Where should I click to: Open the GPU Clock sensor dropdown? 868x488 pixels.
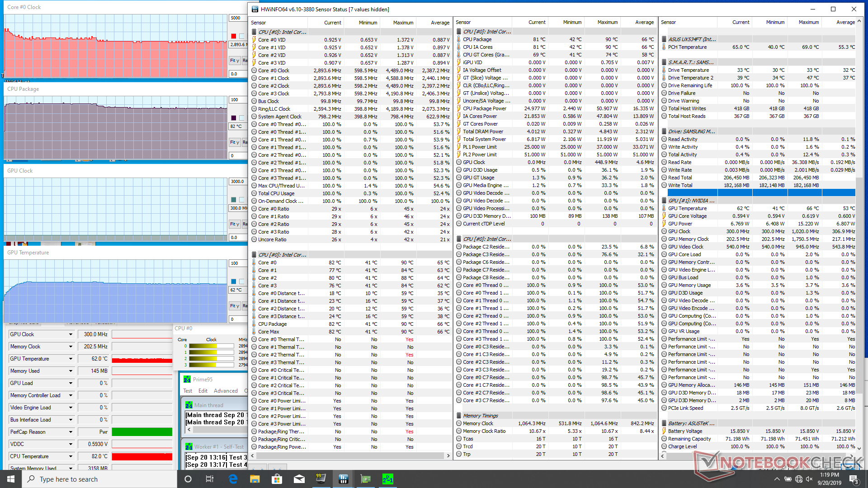(71, 334)
